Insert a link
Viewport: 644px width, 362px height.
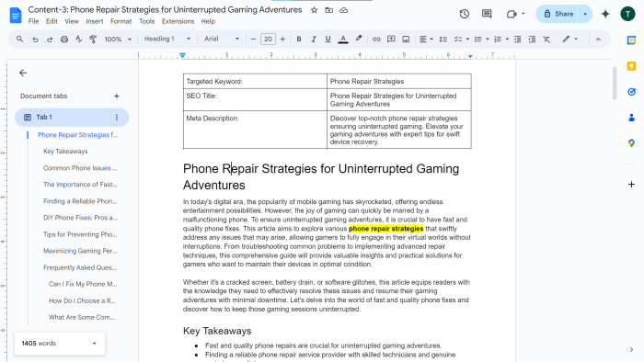click(x=376, y=39)
